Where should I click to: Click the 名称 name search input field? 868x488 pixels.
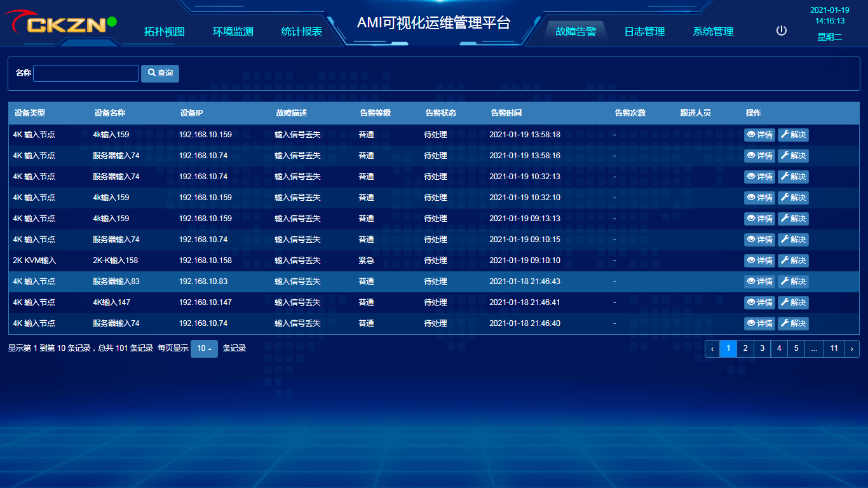click(86, 73)
